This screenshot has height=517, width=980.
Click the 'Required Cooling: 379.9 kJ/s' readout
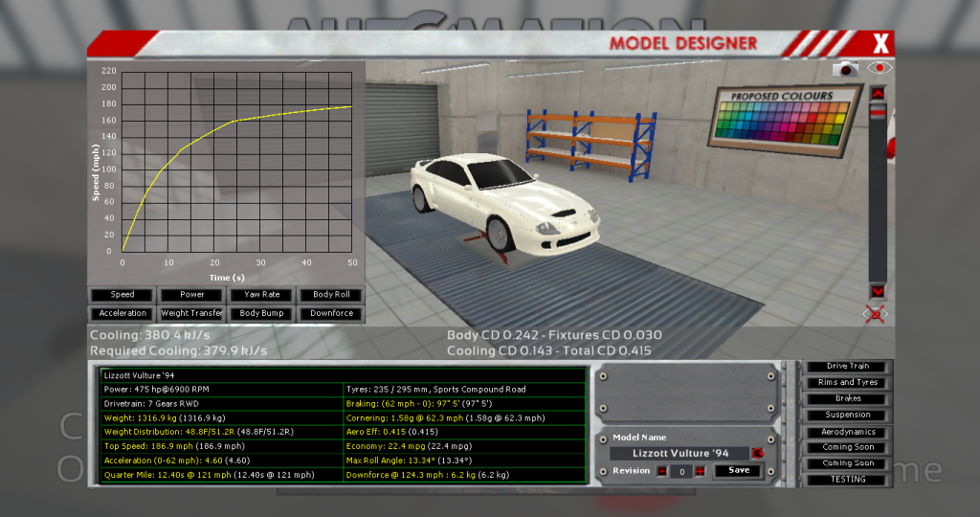tap(178, 351)
